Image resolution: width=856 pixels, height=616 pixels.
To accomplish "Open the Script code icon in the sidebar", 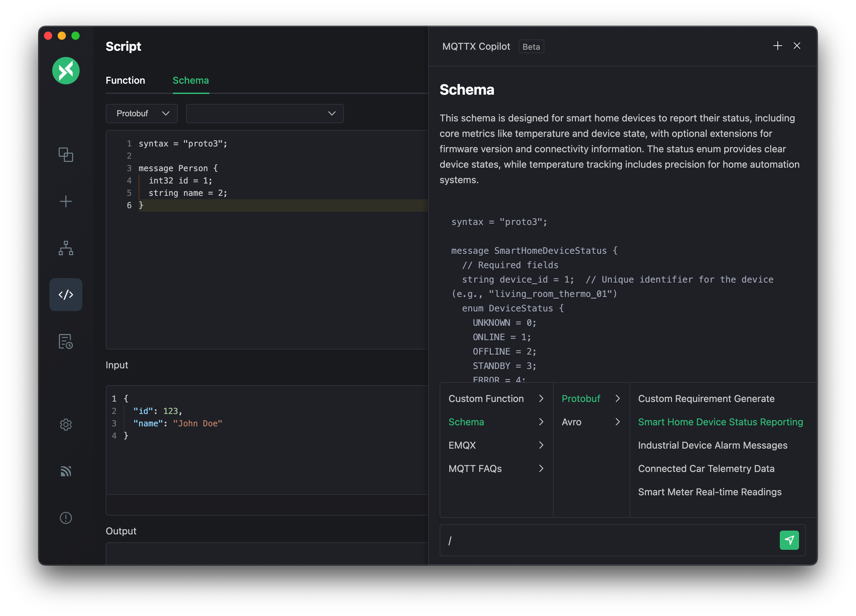I will coord(66,295).
